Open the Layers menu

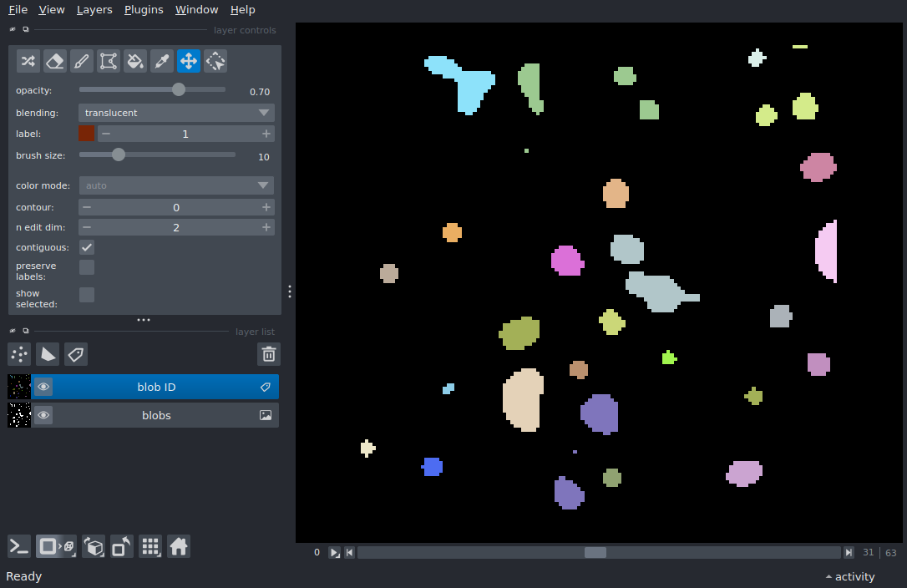(94, 10)
